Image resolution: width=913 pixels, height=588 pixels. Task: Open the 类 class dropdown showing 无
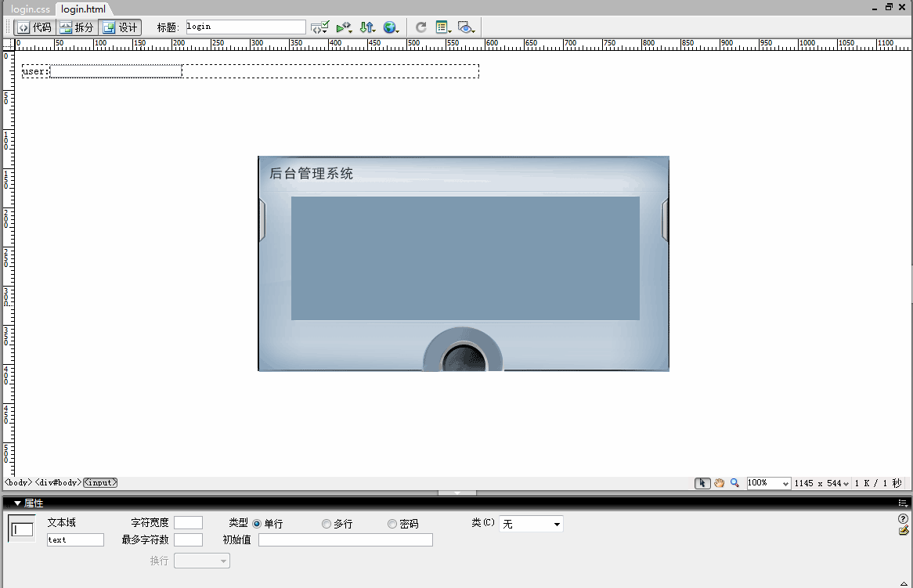(x=531, y=523)
